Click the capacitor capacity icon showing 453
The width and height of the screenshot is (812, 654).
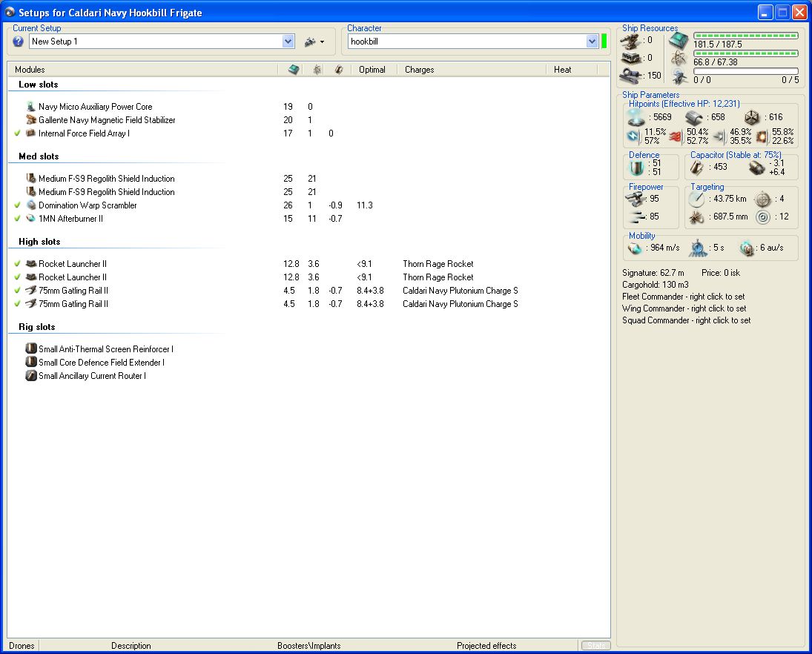(x=696, y=168)
